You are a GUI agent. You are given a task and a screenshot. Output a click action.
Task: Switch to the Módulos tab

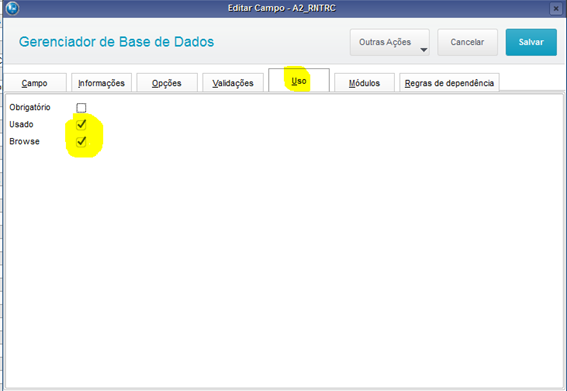(364, 83)
